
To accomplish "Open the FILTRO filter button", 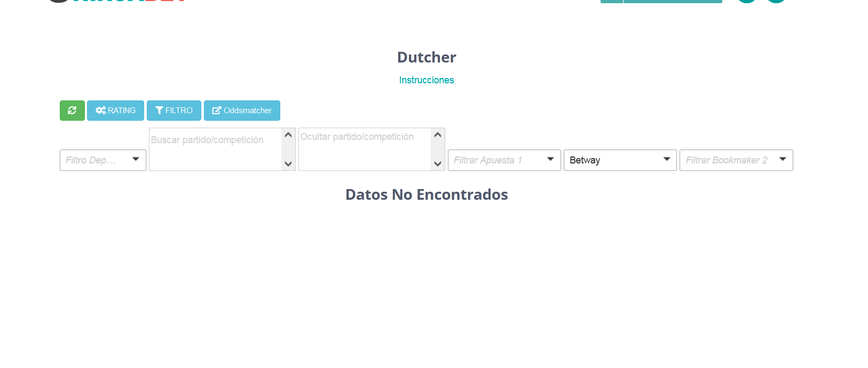I will pos(174,111).
